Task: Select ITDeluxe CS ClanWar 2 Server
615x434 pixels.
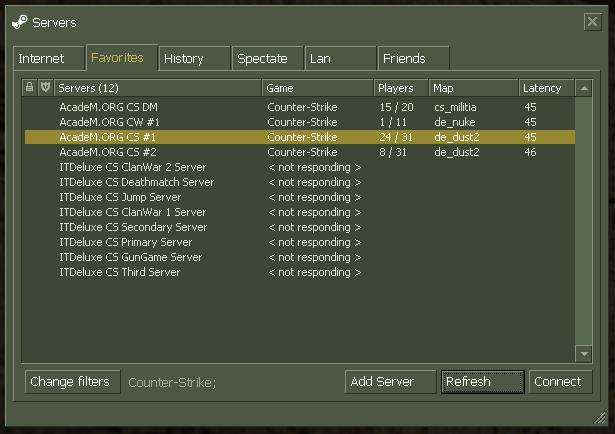Action: pyautogui.click(x=300, y=167)
